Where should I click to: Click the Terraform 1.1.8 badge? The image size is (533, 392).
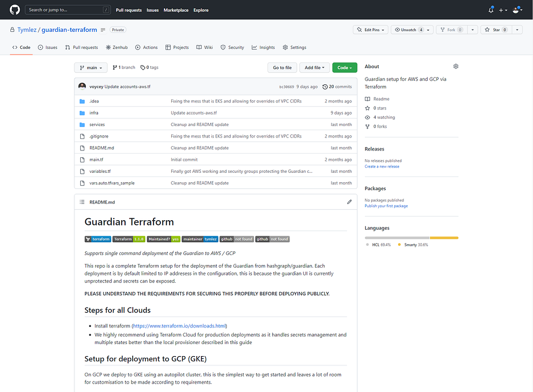pos(129,239)
